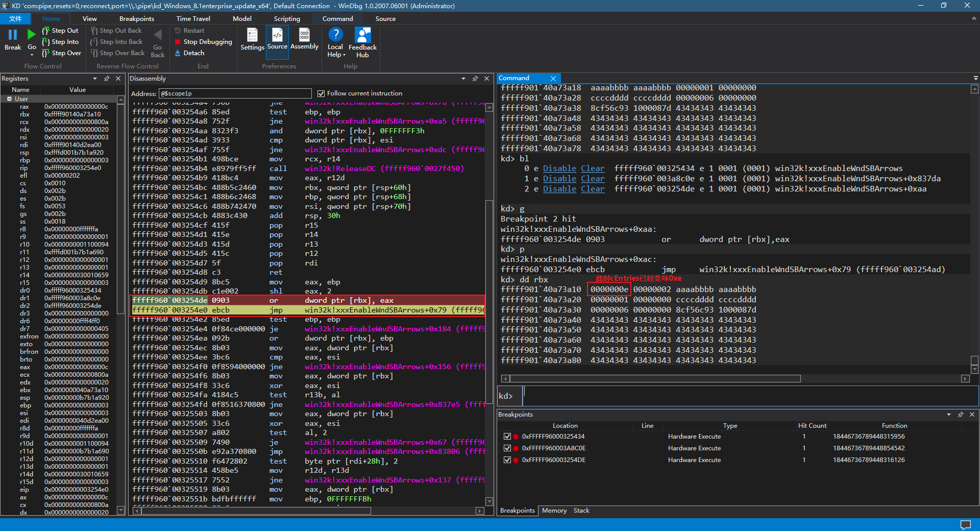Select the Assembly preference icon
Screen dimensions: 980x531
point(304,35)
